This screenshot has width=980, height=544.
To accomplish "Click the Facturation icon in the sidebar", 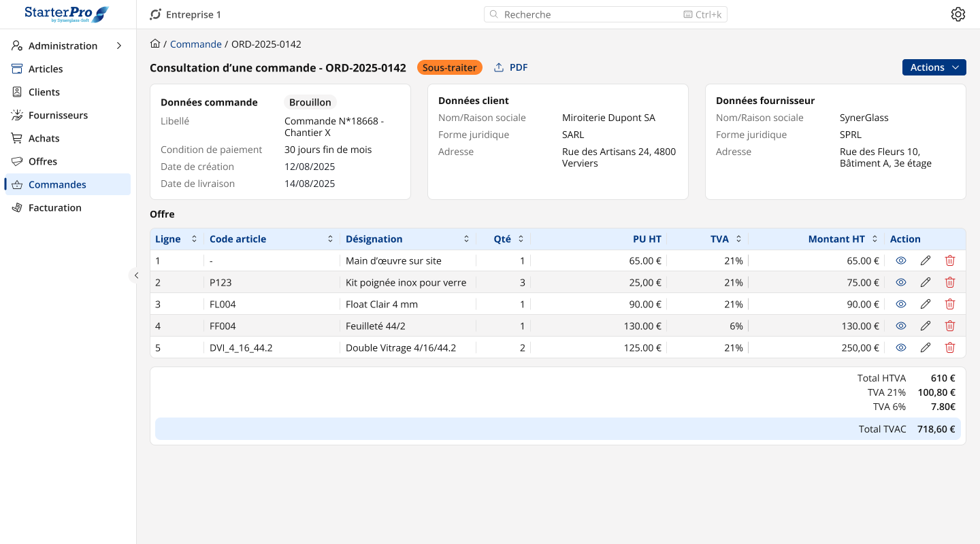I will point(16,207).
